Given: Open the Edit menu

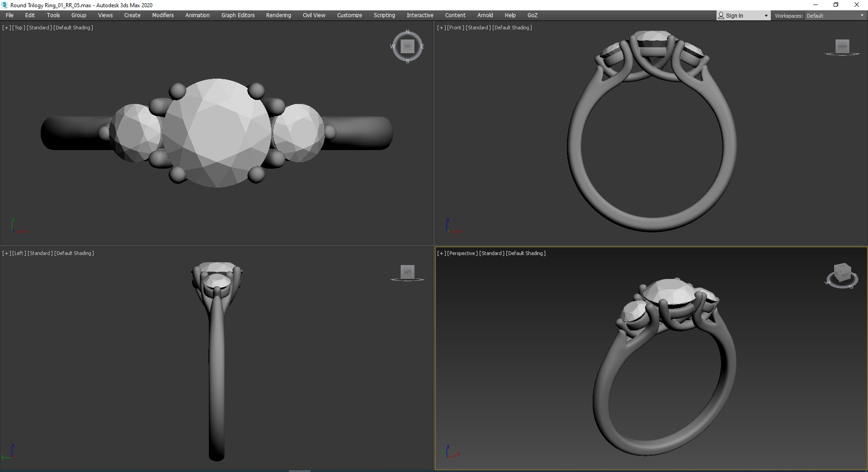Looking at the screenshot, I should 30,15.
